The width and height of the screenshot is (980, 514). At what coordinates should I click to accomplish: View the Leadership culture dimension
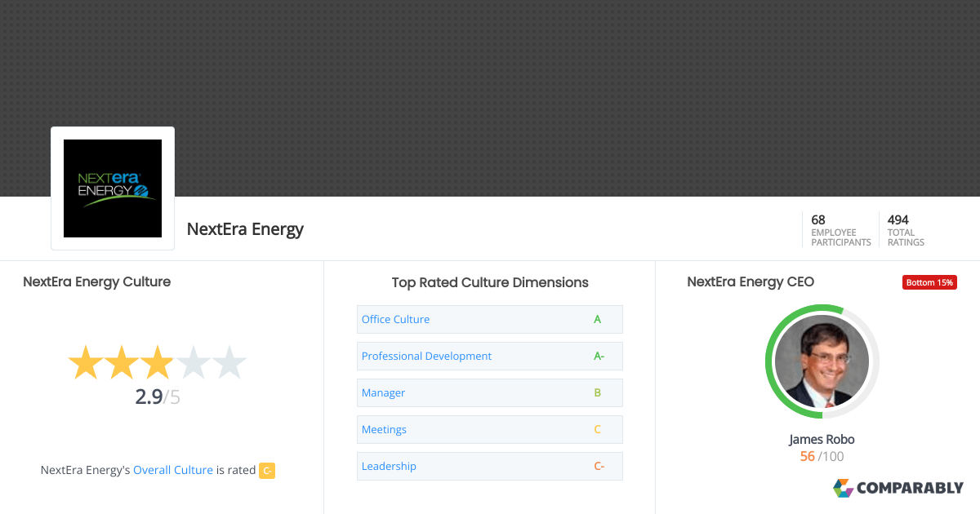pos(389,466)
